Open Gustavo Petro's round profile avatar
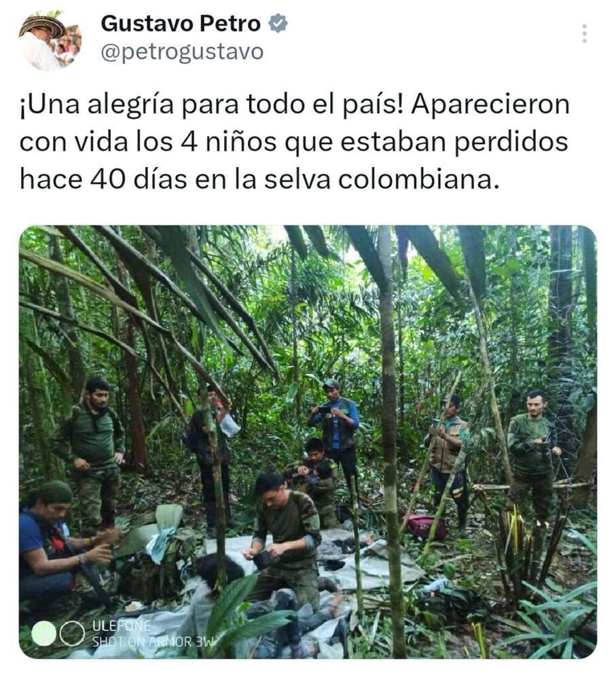The height and width of the screenshot is (679, 616). [x=50, y=41]
